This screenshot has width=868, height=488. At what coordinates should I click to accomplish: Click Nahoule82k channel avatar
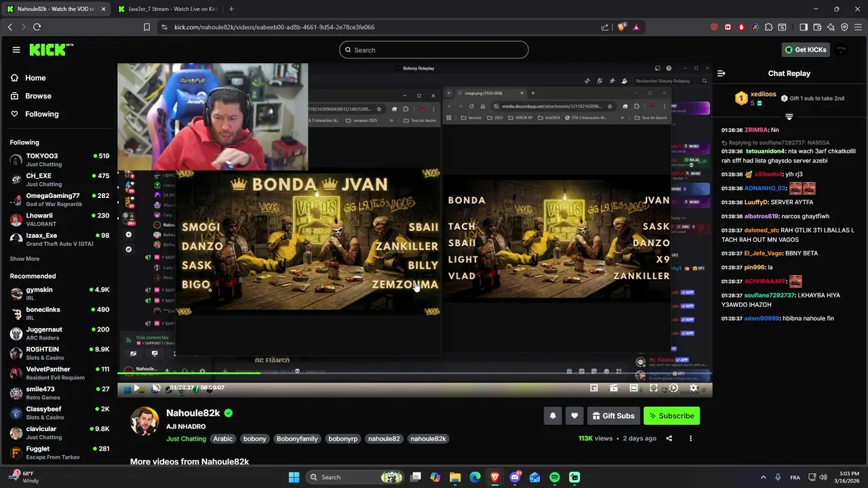[x=144, y=422]
